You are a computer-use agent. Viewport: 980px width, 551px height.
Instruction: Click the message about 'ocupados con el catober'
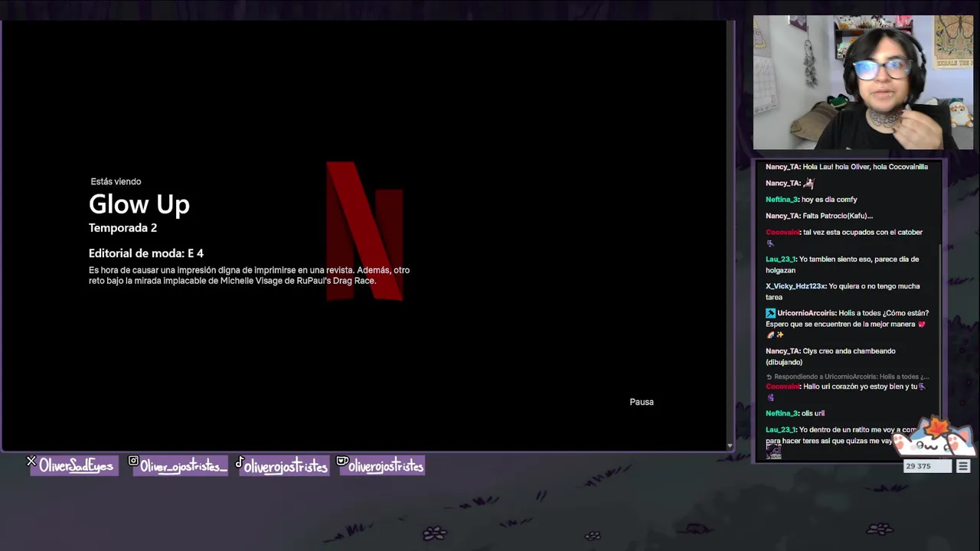(844, 237)
